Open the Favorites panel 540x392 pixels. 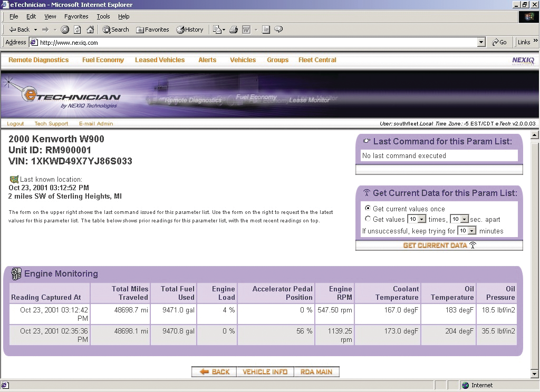point(152,30)
